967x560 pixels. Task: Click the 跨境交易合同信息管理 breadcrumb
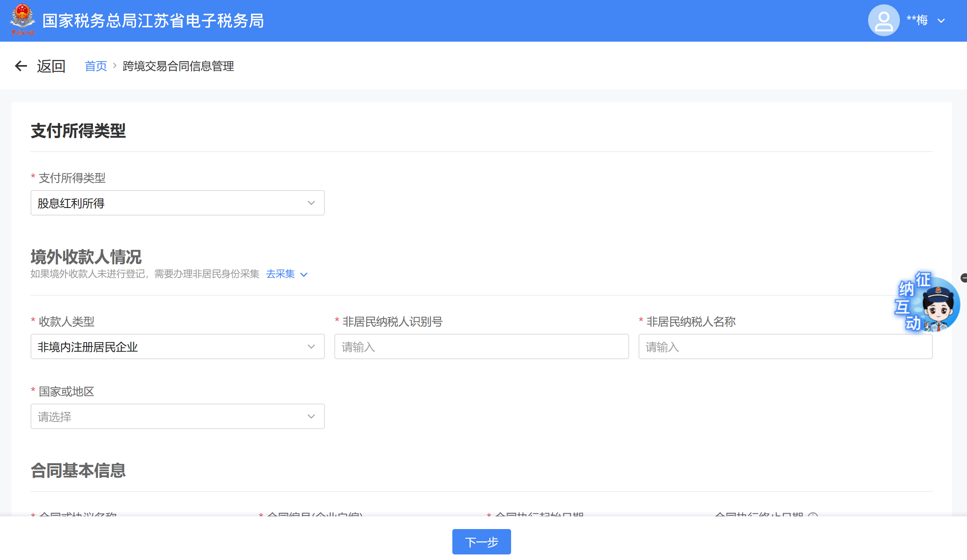[x=178, y=66]
